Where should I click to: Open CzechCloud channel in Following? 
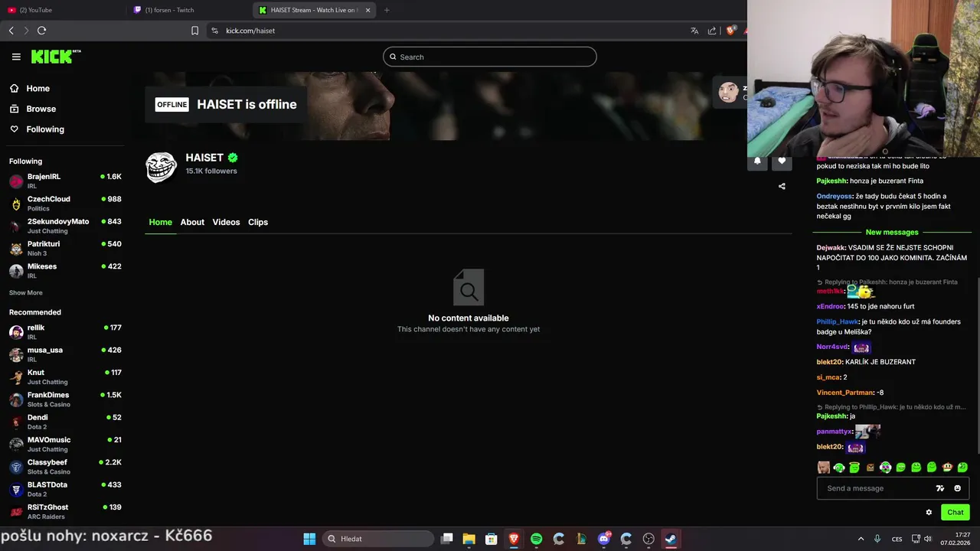click(x=65, y=204)
